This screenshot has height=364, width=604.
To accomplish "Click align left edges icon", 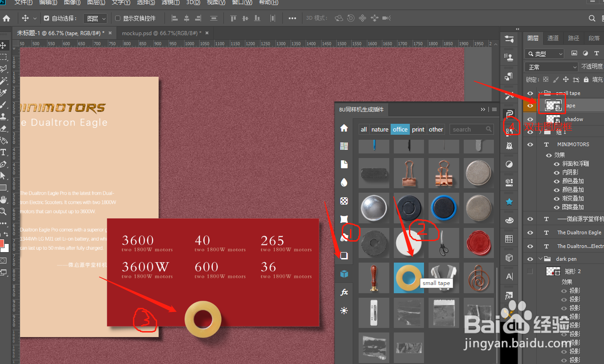I will click(175, 18).
